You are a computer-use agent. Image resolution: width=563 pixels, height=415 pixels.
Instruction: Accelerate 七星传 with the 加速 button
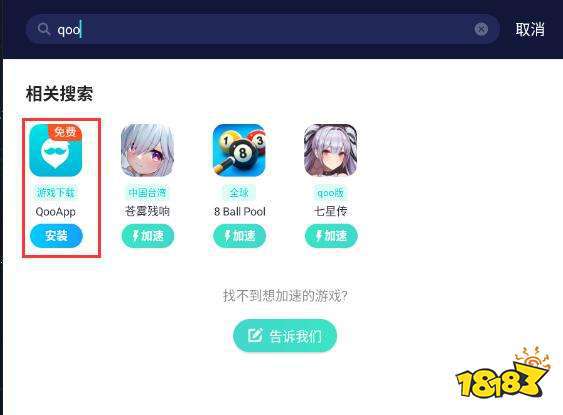point(331,236)
